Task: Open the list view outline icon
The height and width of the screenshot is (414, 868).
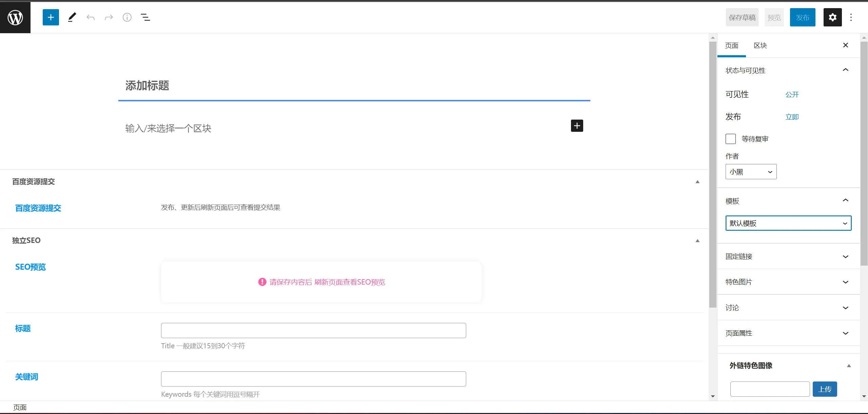Action: [145, 17]
